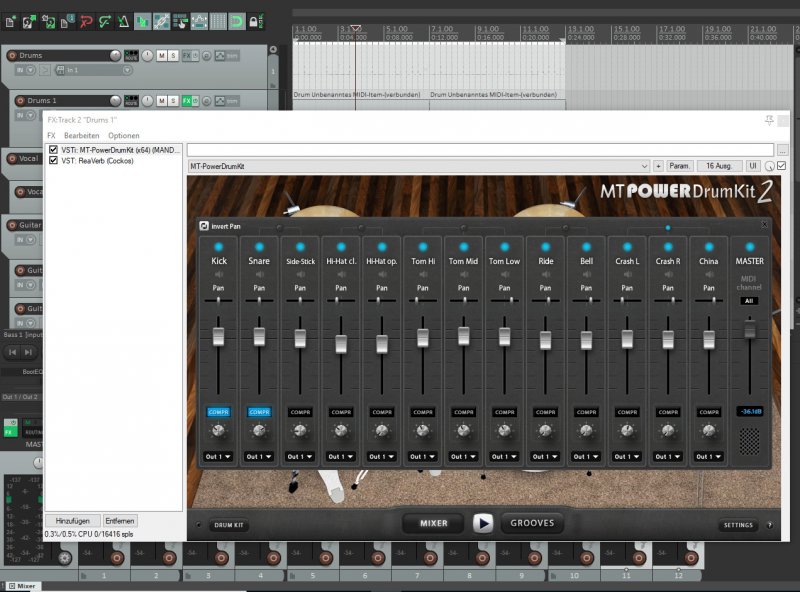
Task: Open routing for the Drums track
Action: pyautogui.click(x=131, y=55)
